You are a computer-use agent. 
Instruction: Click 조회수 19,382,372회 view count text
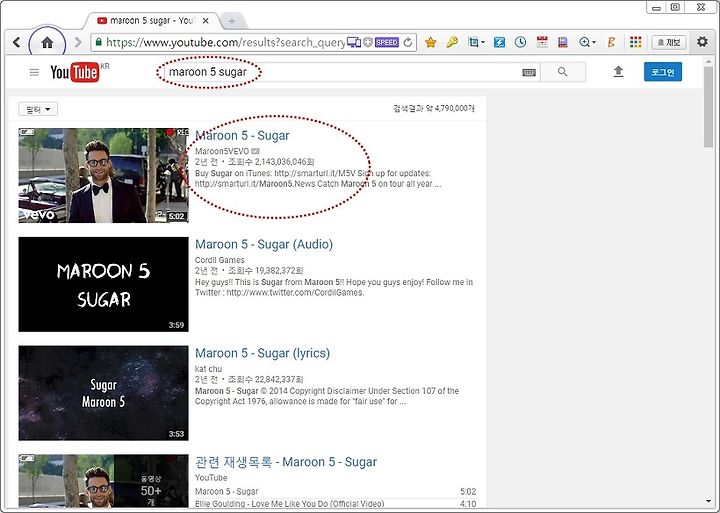tap(266, 271)
